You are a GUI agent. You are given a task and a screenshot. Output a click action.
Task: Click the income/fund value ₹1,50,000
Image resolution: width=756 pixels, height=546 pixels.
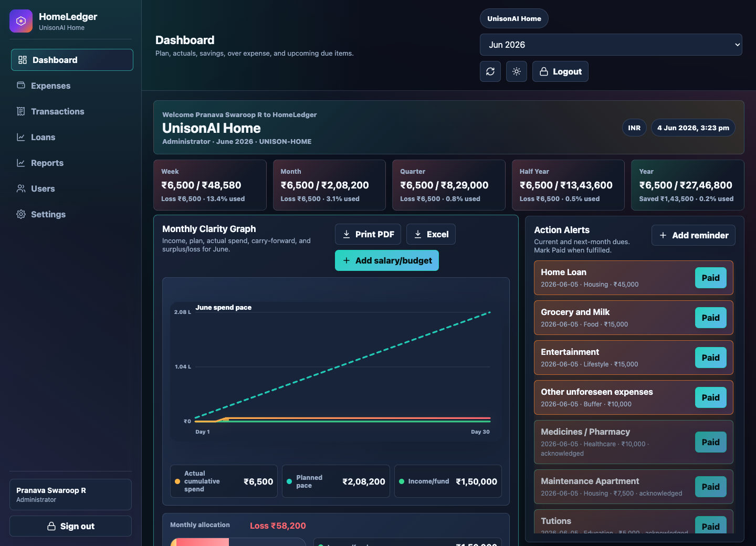click(x=476, y=481)
